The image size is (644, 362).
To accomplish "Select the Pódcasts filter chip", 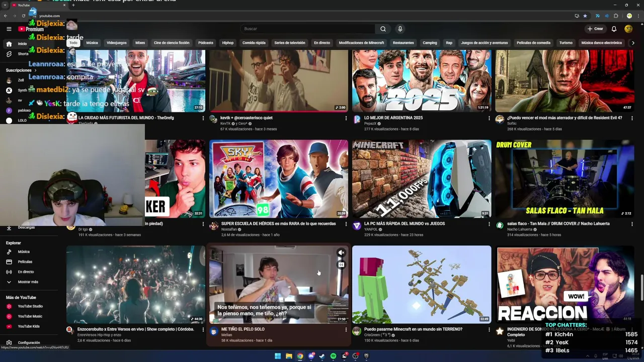I will click(x=206, y=43).
